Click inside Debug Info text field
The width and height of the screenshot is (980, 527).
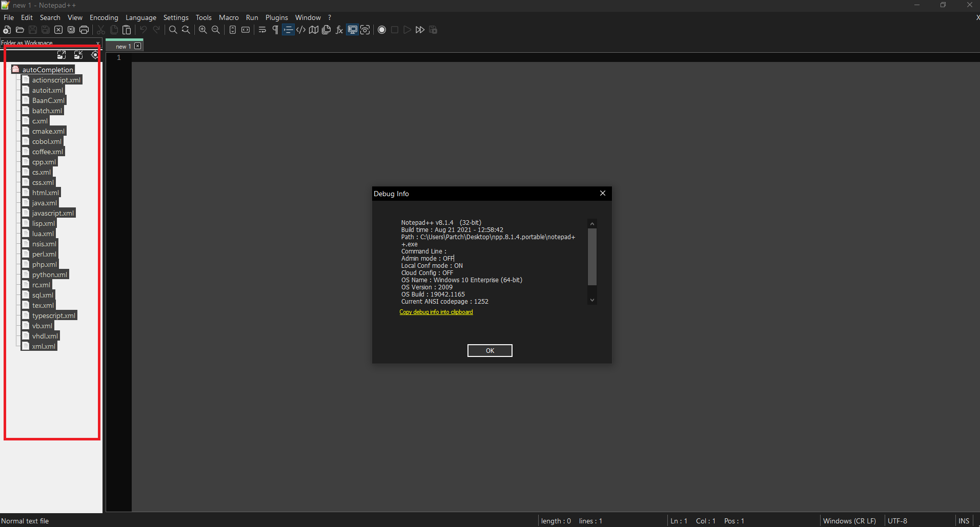point(494,262)
